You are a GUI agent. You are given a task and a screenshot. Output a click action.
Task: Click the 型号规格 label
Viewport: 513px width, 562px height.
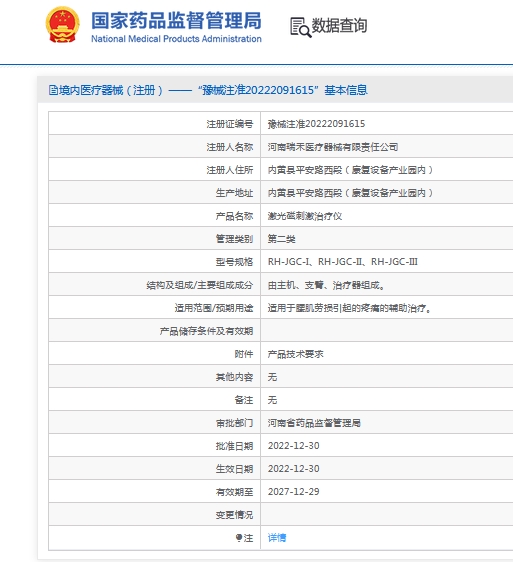234,262
